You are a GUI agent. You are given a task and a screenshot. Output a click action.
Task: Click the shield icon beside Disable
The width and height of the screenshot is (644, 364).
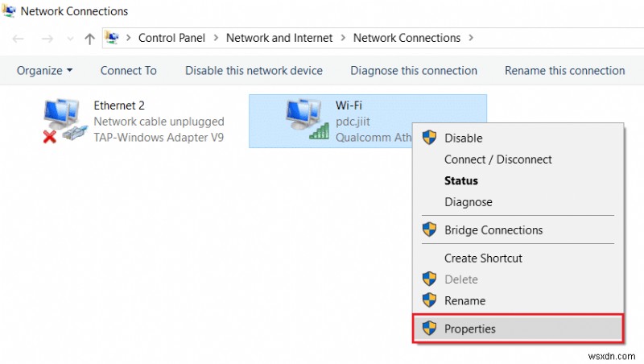429,138
